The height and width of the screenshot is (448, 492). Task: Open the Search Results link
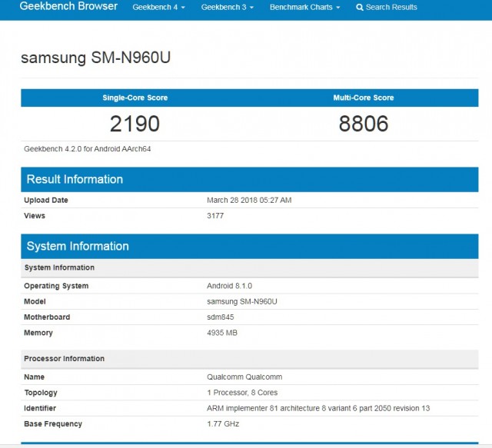(391, 8)
